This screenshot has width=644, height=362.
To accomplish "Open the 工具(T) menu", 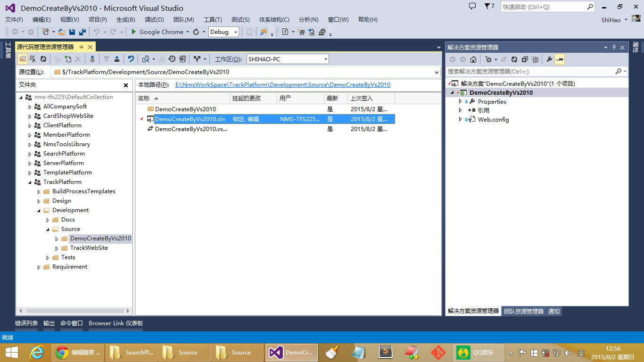I will [213, 19].
